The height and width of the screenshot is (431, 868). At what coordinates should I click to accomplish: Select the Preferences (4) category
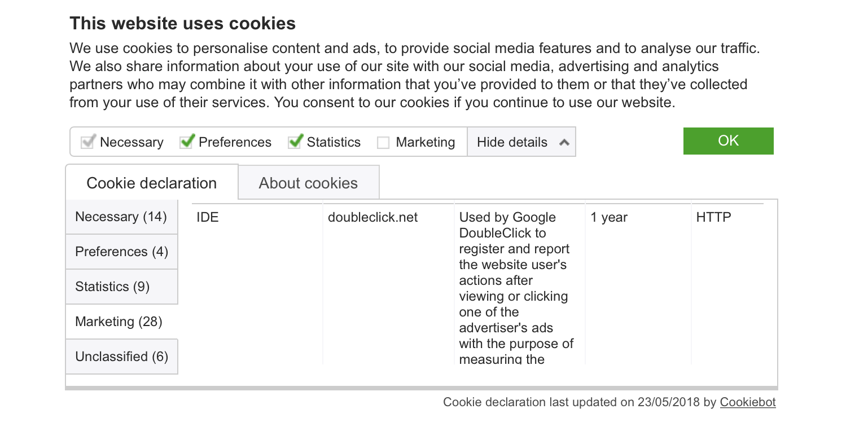pos(121,252)
